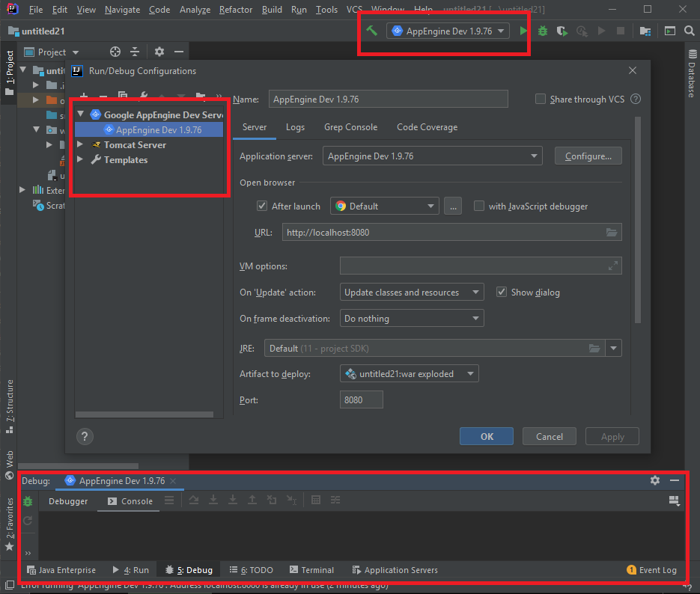The width and height of the screenshot is (700, 594).
Task: Click help question mark beside Share through VCS
Action: (636, 99)
